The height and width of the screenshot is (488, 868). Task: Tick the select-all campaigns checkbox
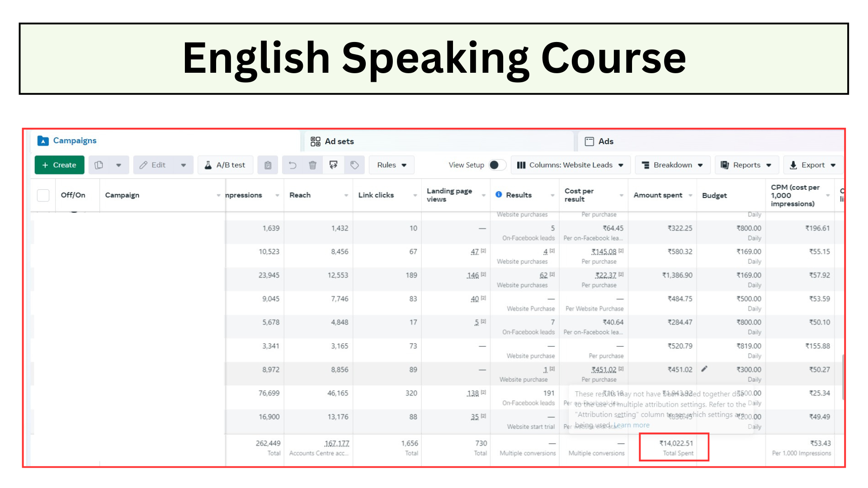[x=43, y=195]
